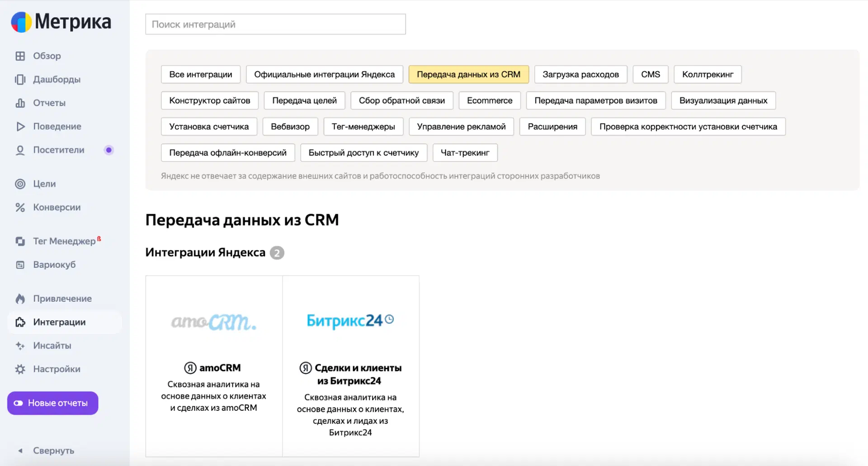Open Обзор in the sidebar

[47, 56]
